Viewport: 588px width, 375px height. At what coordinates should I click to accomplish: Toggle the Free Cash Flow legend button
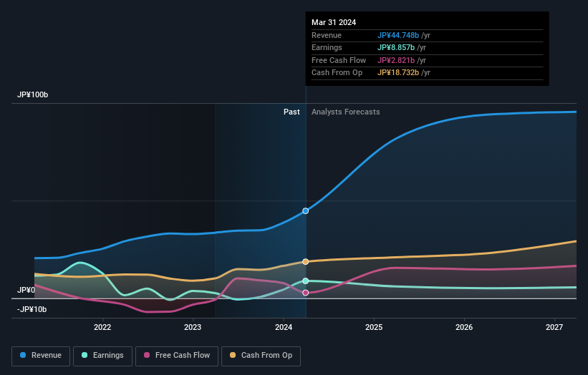point(177,356)
